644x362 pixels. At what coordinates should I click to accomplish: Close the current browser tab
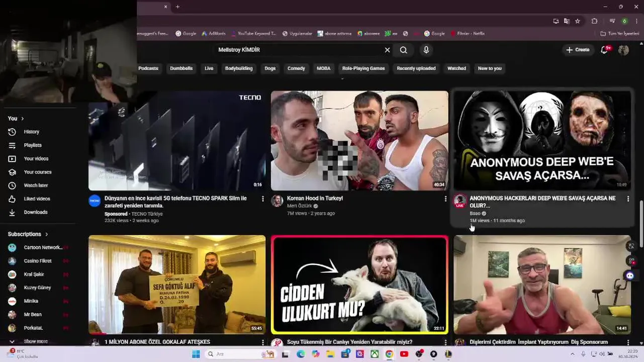click(x=165, y=7)
